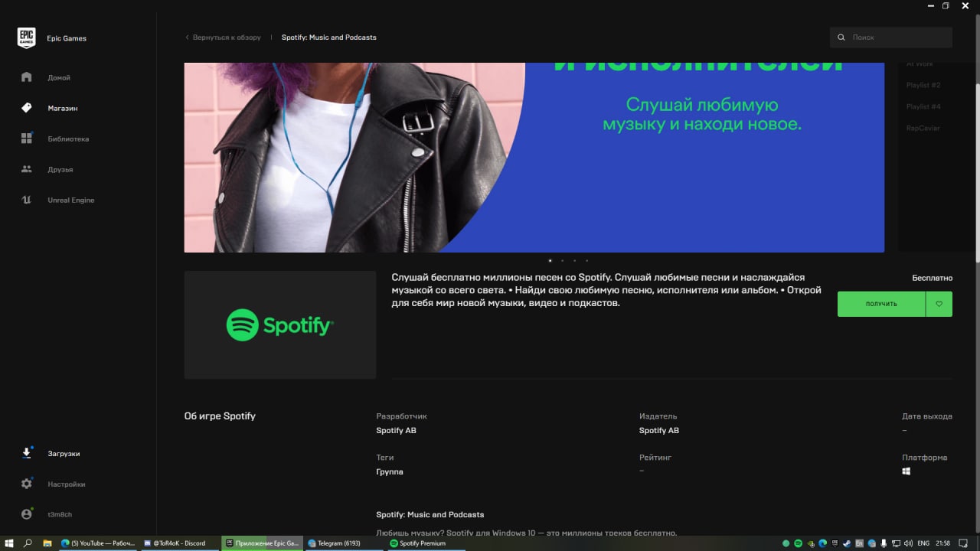Select the third carousel dot
This screenshot has height=551, width=980.
pyautogui.click(x=574, y=260)
